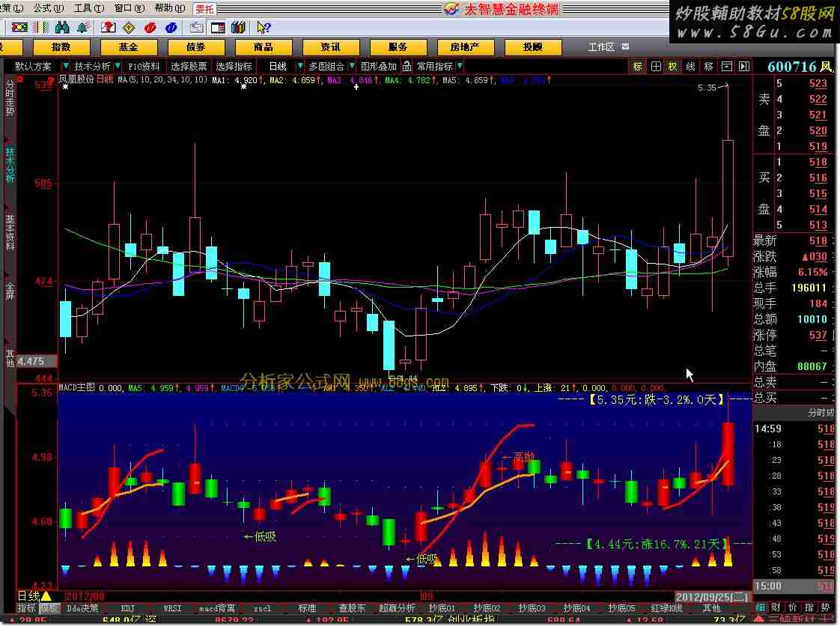Click the 移 move icon
840x627 pixels.
pos(708,67)
